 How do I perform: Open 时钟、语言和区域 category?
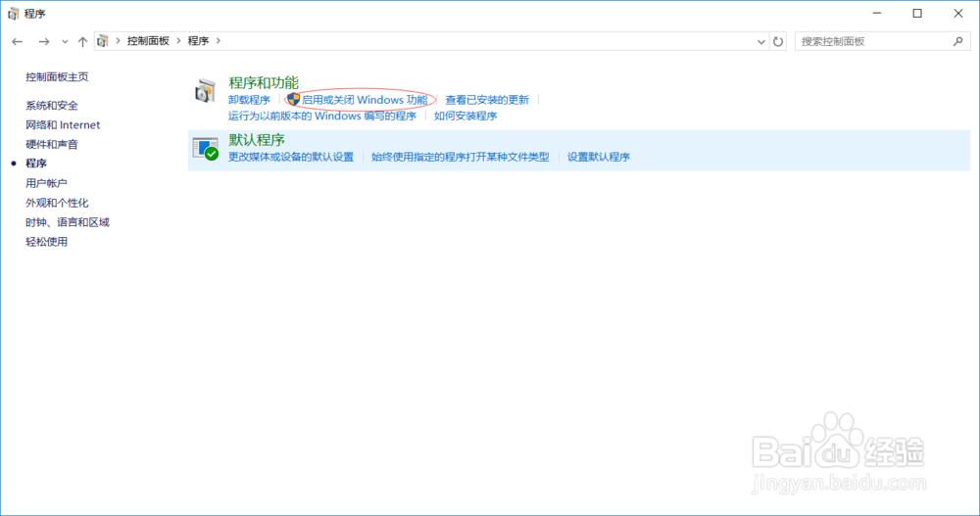(x=68, y=222)
